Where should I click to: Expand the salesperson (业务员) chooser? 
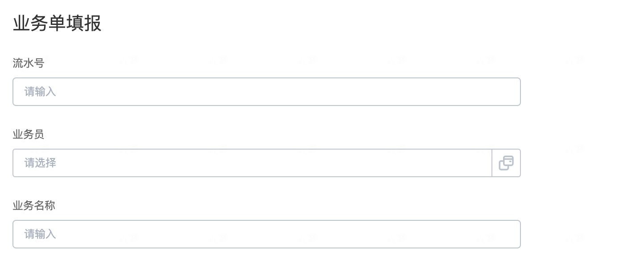(252, 163)
